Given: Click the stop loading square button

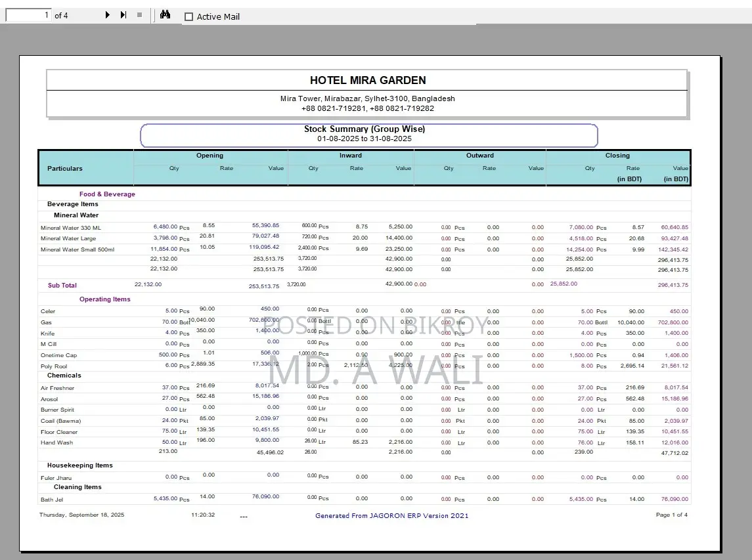Looking at the screenshot, I should point(139,15).
